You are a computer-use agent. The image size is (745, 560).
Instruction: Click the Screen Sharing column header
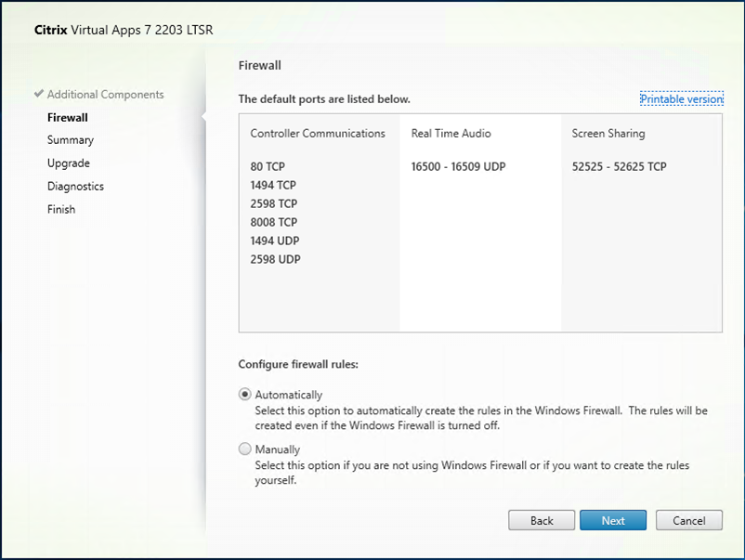coord(608,134)
